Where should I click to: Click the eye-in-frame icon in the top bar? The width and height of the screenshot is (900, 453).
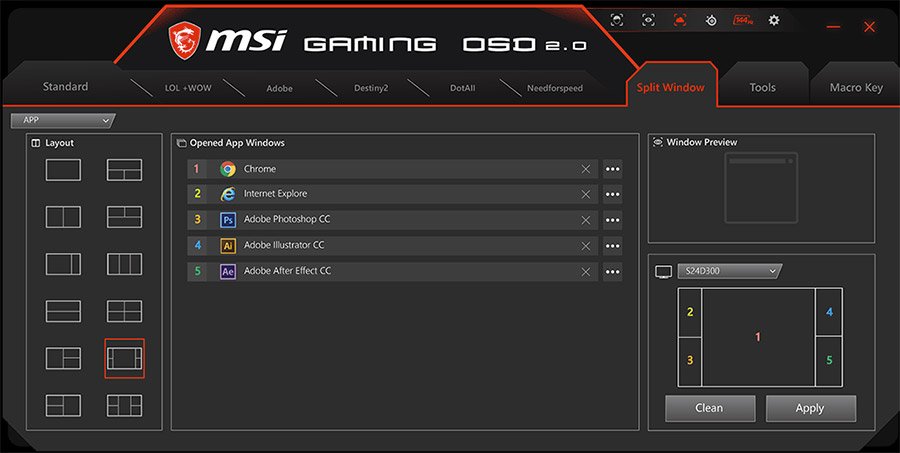coord(648,20)
